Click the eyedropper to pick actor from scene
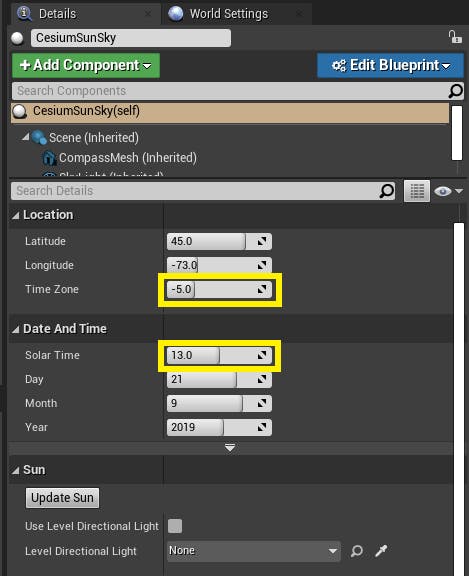The height and width of the screenshot is (576, 469). [x=381, y=551]
